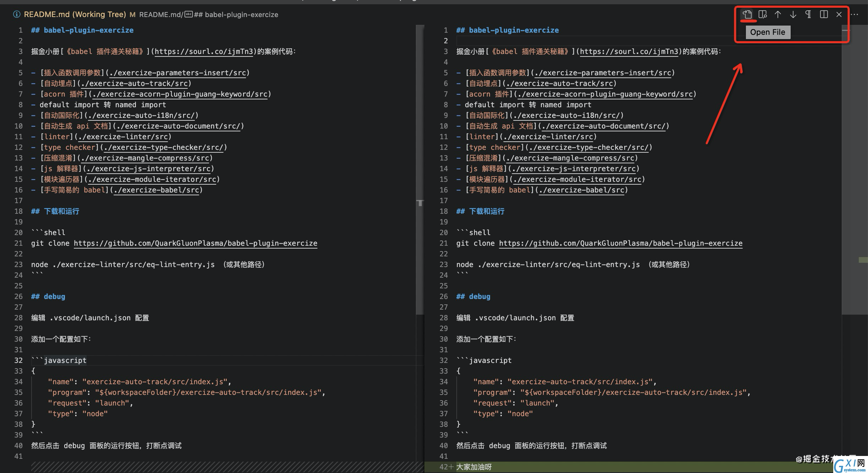The image size is (868, 473).
Task: Jump to next change with the down arrow
Action: click(x=793, y=15)
